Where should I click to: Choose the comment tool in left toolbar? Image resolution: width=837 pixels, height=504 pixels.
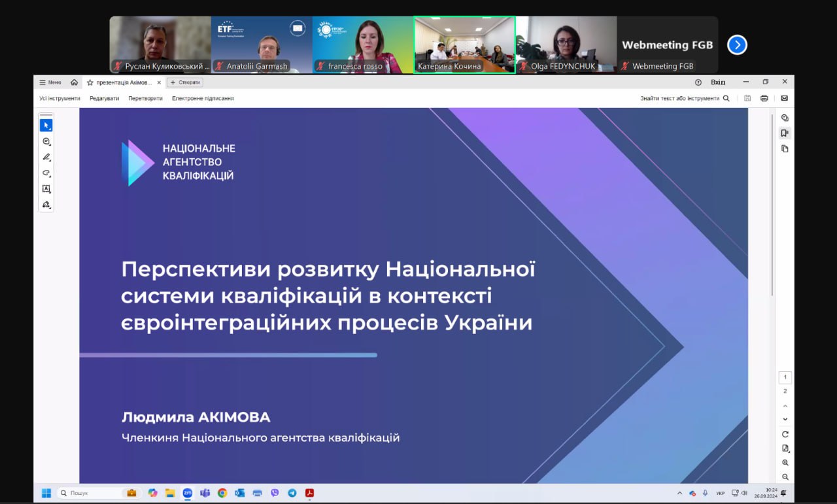(46, 141)
